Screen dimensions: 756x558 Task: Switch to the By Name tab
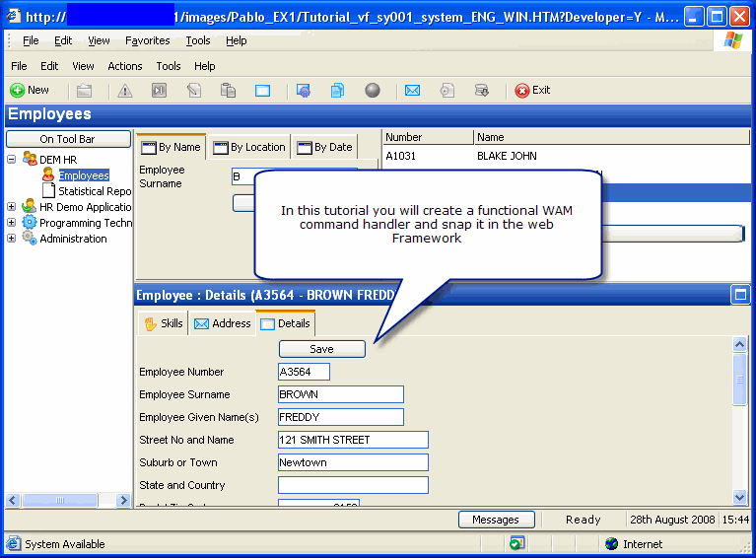point(172,147)
